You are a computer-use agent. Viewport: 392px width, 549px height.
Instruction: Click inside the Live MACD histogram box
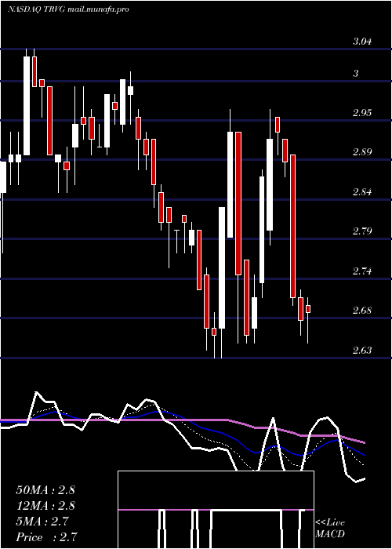[x=216, y=510]
